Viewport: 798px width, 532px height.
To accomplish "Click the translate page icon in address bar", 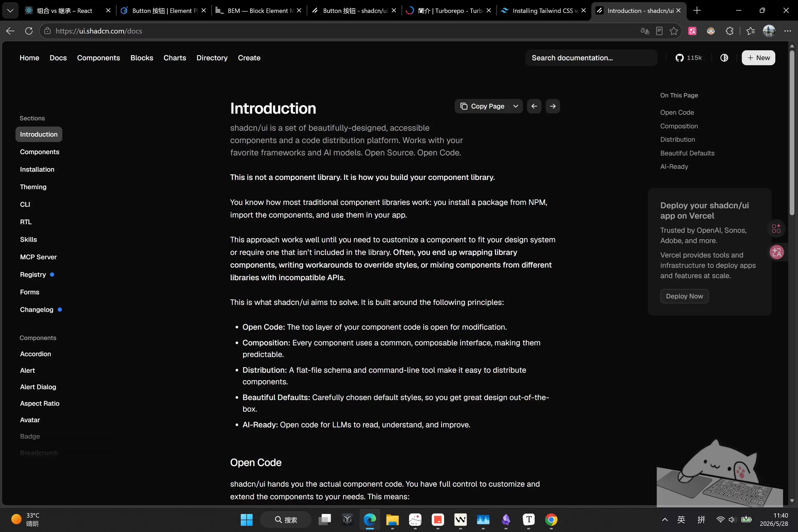I will (645, 31).
